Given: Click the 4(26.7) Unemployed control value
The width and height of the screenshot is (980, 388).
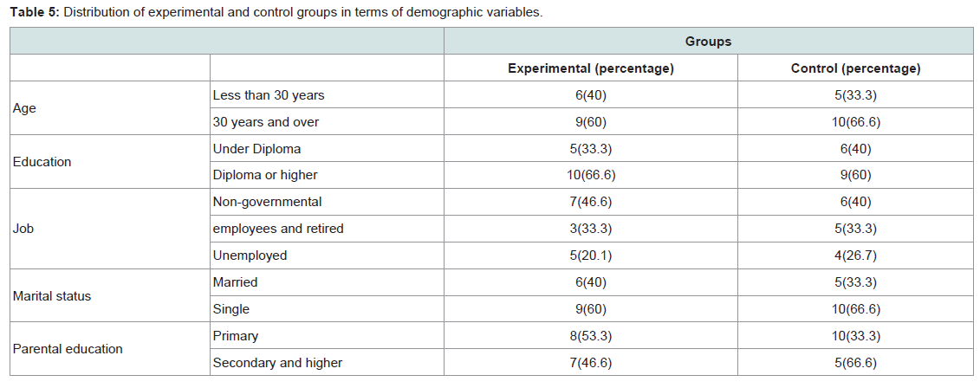Looking at the screenshot, I should pos(855,255).
